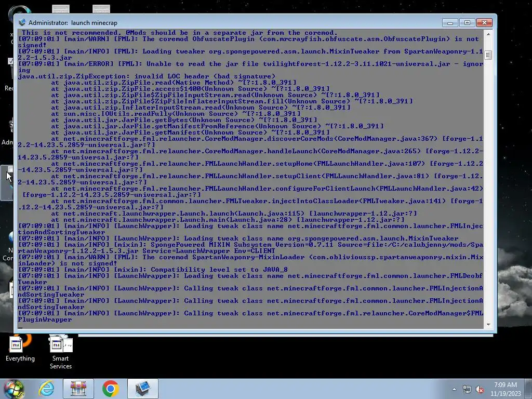Screen dimensions: 532x399
Task: Click the 'java.util.zip.ZipException: invalid LOC header' line
Action: click(147, 76)
